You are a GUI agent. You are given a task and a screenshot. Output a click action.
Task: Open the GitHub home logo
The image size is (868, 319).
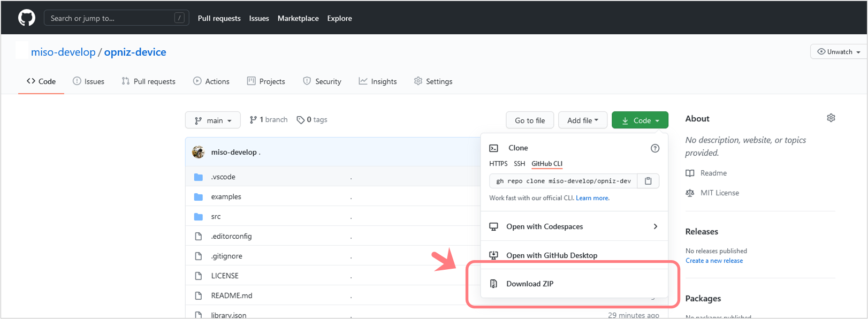coord(27,18)
